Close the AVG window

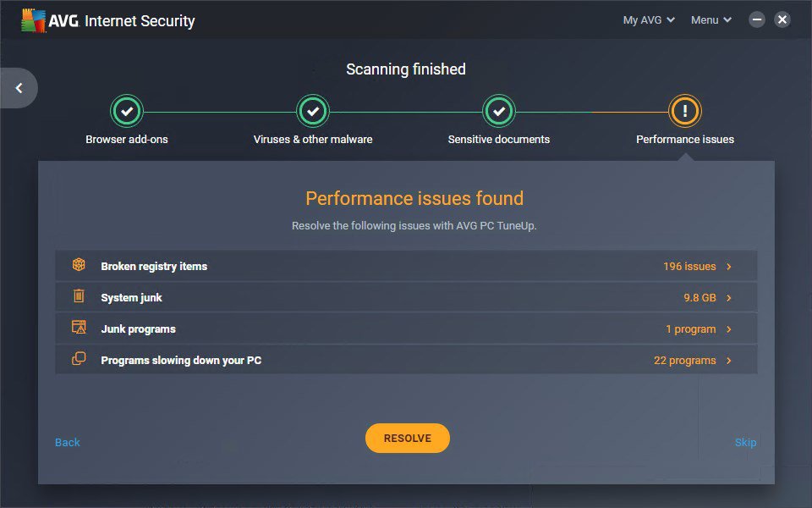click(782, 20)
